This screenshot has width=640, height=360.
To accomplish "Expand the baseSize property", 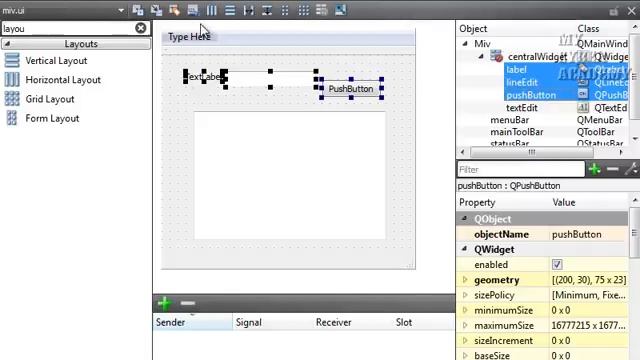I will pyautogui.click(x=465, y=356).
